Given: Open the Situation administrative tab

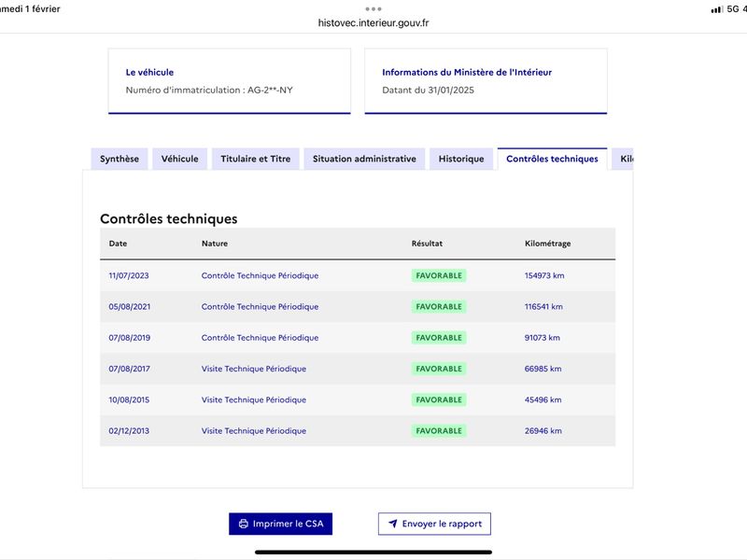Looking at the screenshot, I should pos(364,159).
